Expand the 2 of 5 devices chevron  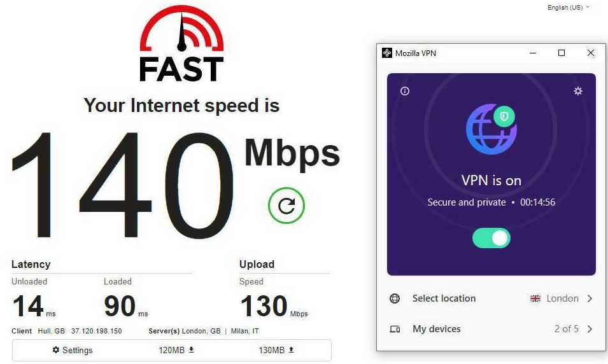tap(590, 329)
